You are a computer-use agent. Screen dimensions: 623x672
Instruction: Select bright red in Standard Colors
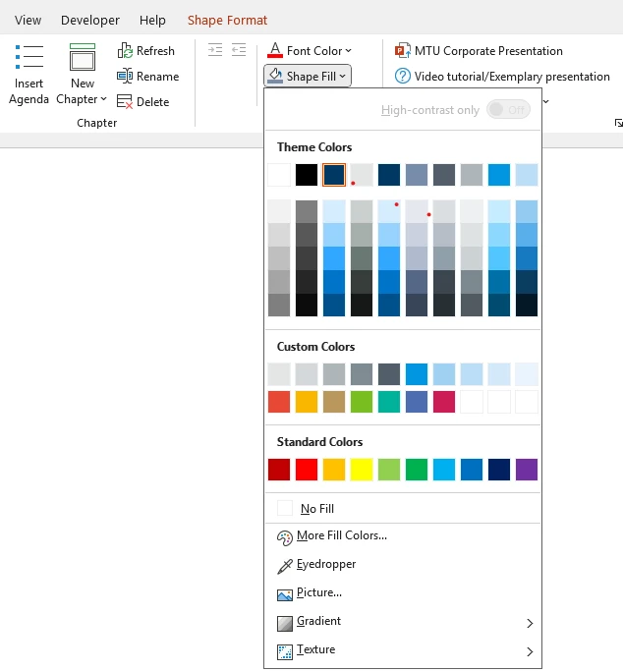307,470
